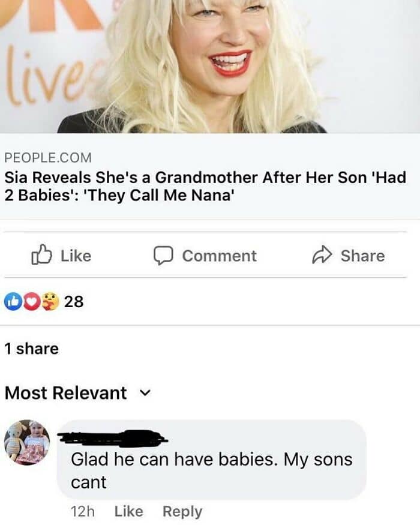Click the Share arrow icon

click(x=323, y=256)
